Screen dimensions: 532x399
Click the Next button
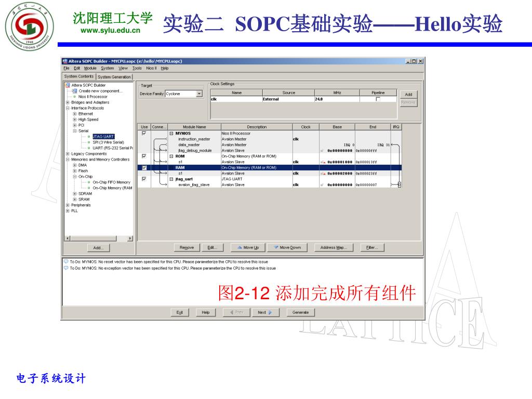[265, 312]
